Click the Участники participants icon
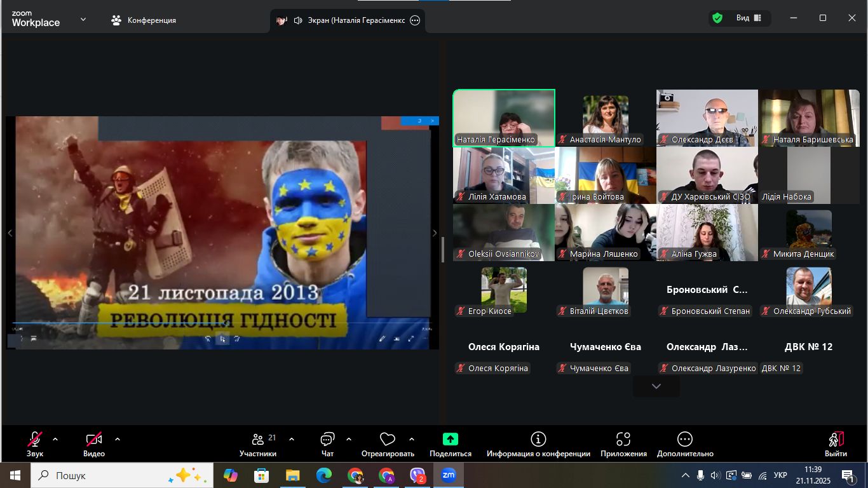868x488 pixels. 257,439
